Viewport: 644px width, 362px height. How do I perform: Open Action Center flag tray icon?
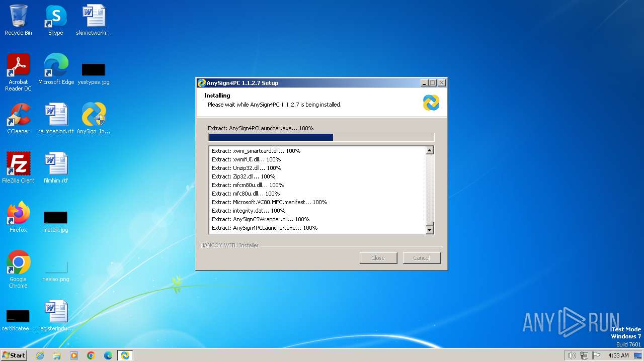tap(596, 355)
